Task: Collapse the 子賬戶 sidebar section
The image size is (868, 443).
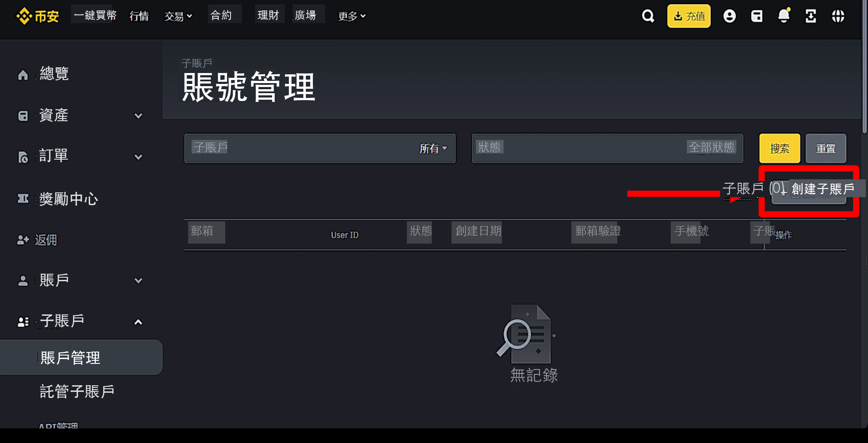Action: point(138,322)
